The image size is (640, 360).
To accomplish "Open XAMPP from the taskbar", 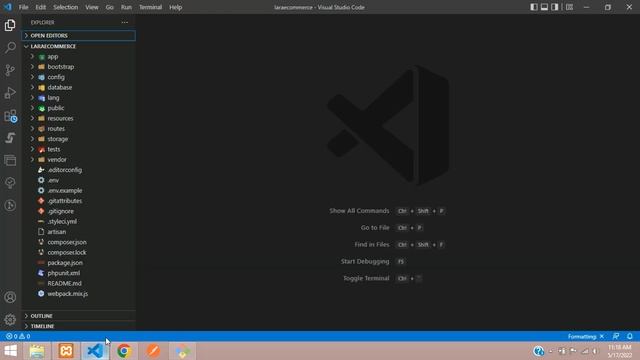I will click(x=66, y=351).
